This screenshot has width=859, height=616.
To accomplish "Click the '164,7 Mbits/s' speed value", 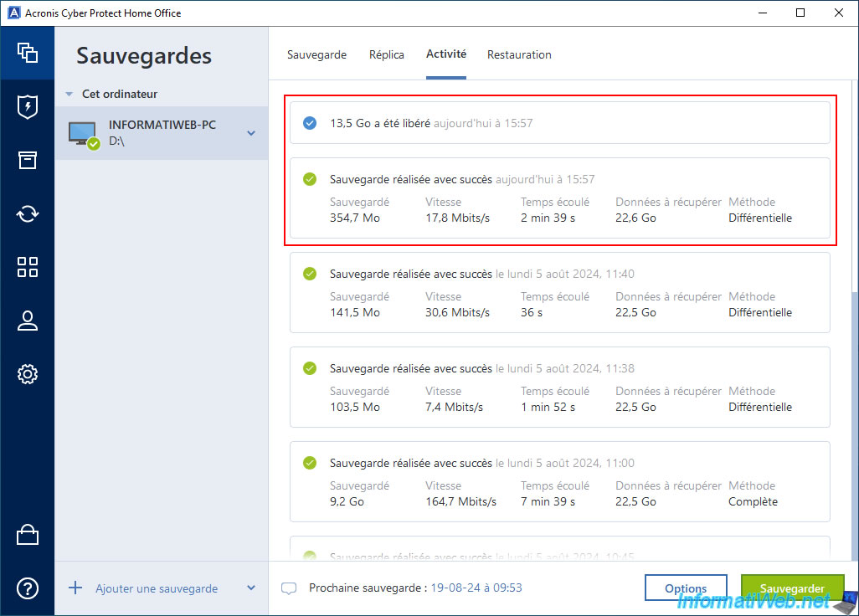I will (x=460, y=502).
